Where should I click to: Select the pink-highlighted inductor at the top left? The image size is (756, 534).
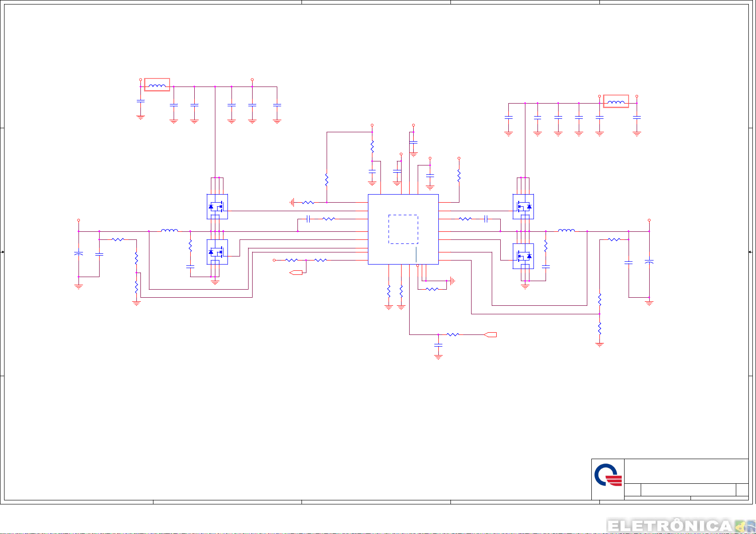(157, 85)
